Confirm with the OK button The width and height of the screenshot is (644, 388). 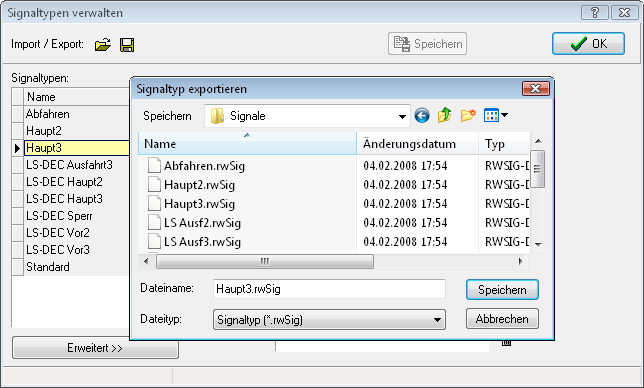(x=588, y=44)
